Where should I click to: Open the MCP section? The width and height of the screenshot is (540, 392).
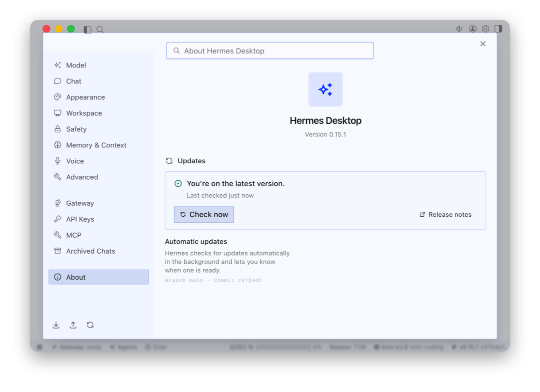(99, 235)
